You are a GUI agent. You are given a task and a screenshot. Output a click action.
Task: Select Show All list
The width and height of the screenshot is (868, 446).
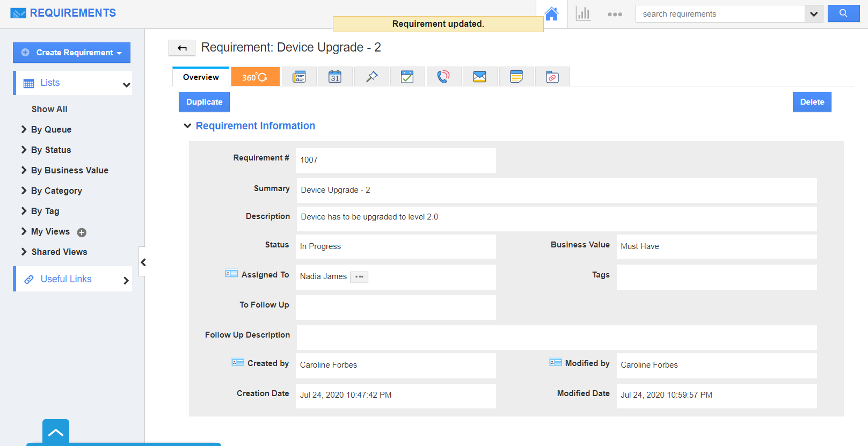(x=49, y=109)
